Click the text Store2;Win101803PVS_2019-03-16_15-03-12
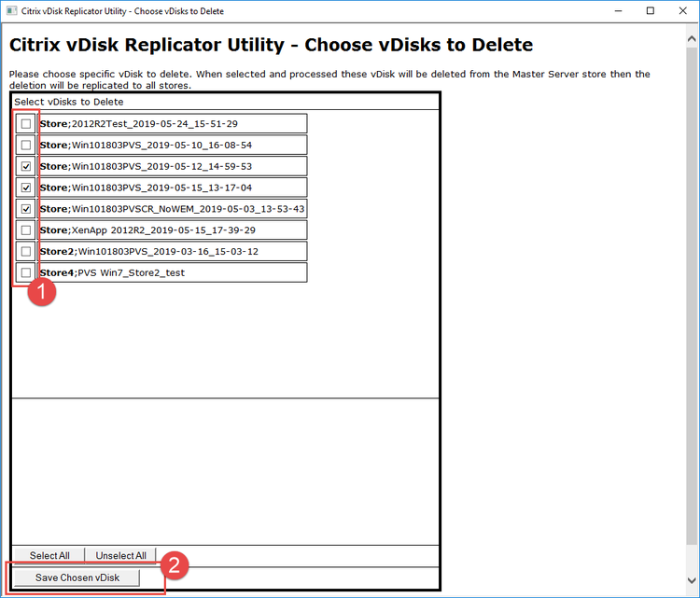Image resolution: width=700 pixels, height=598 pixels. pyautogui.click(x=148, y=251)
